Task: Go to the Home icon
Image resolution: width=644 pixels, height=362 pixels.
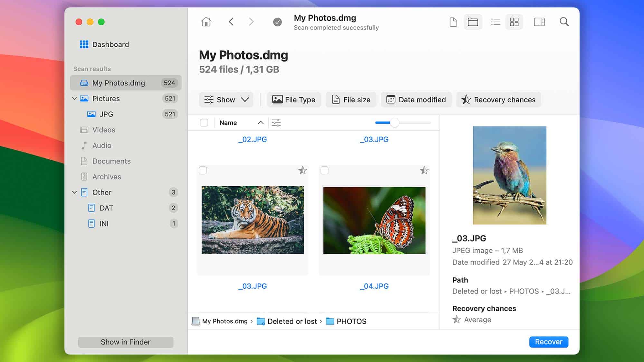Action: coord(206,22)
